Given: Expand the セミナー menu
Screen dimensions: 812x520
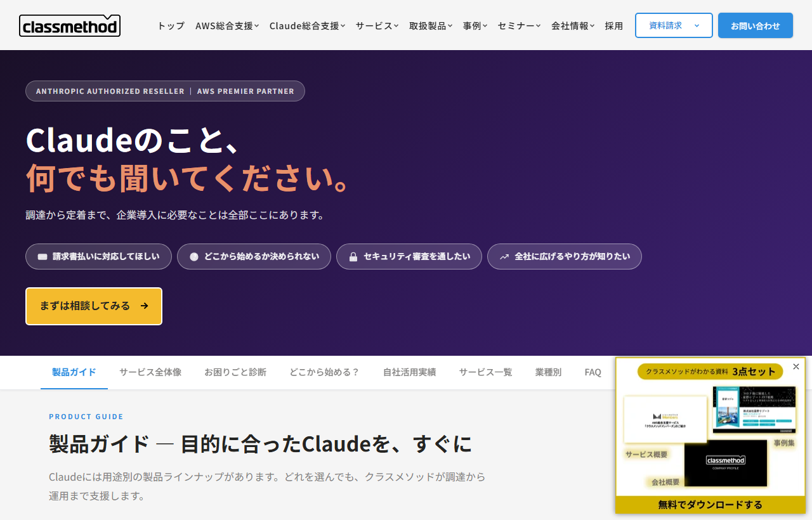Looking at the screenshot, I should coord(519,26).
